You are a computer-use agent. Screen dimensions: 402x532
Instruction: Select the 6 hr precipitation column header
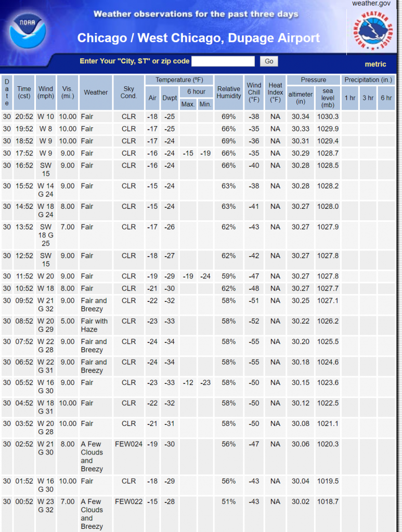(386, 98)
